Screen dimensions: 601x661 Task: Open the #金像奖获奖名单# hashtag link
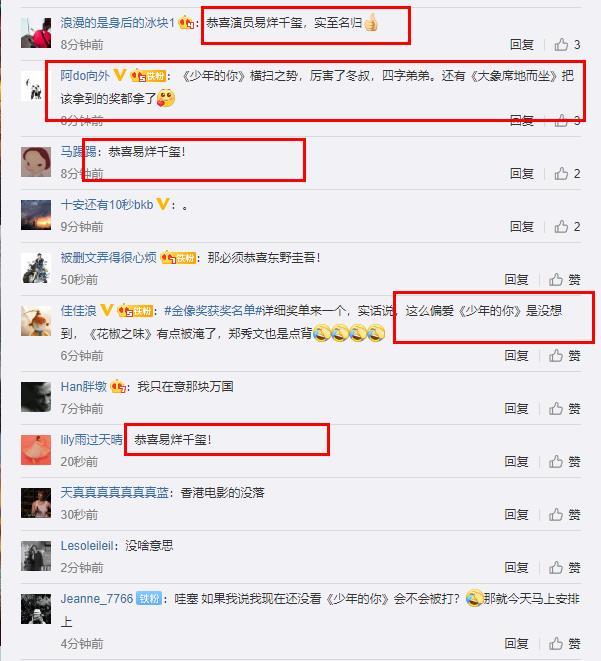coord(209,311)
